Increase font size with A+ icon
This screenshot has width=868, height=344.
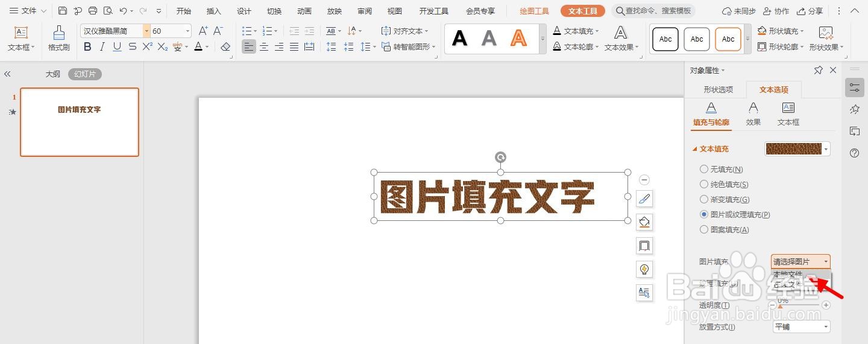pos(203,31)
